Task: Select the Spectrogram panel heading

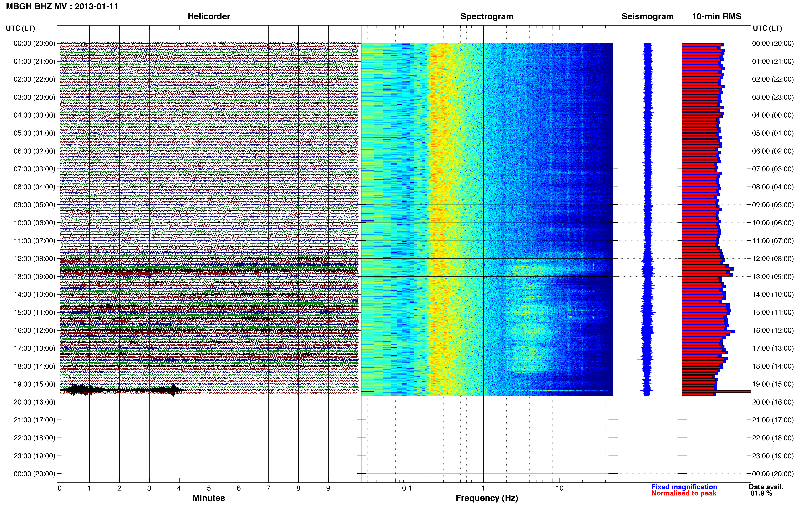Action: (487, 16)
